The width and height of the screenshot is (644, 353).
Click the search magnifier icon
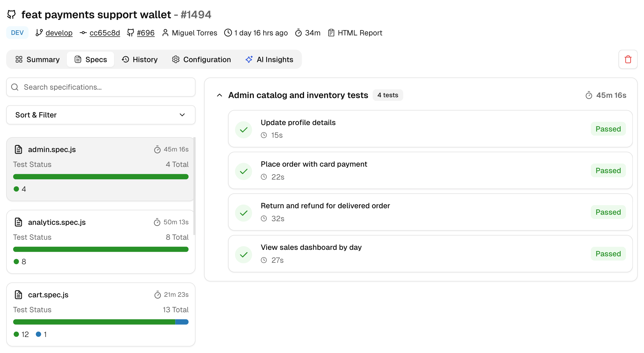15,87
